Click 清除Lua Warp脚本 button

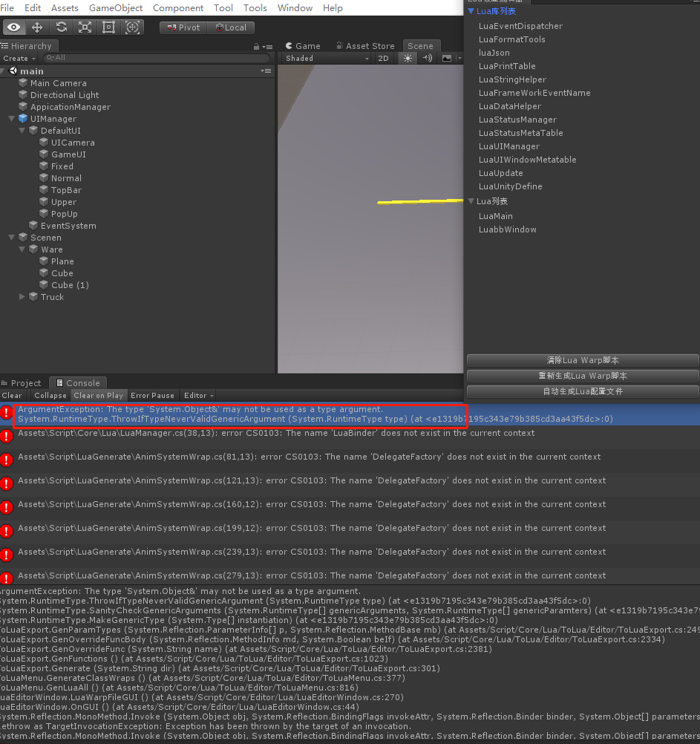point(583,360)
